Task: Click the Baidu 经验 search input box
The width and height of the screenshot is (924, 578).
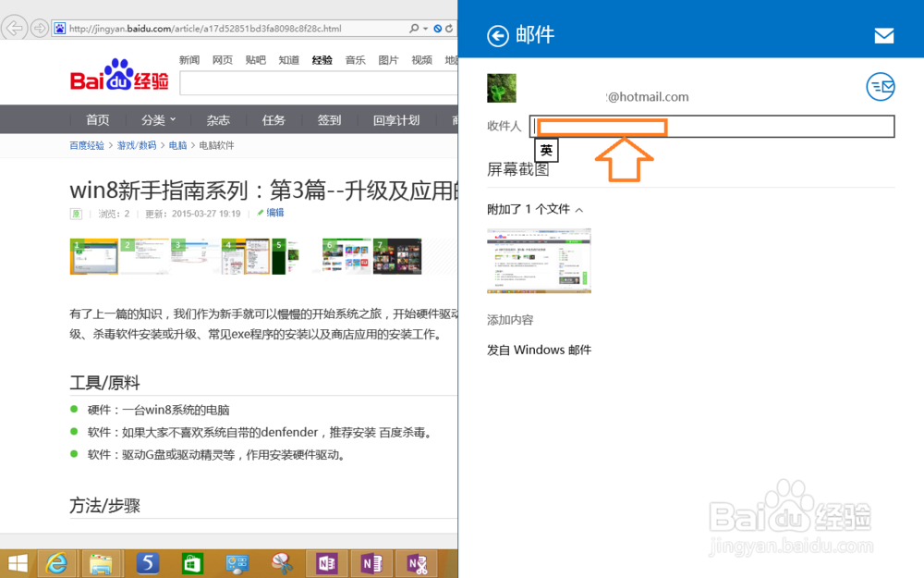Action: 319,83
